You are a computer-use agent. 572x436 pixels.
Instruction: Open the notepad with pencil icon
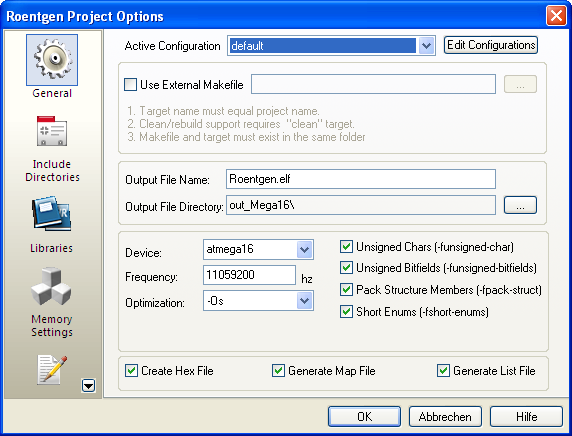coord(52,370)
